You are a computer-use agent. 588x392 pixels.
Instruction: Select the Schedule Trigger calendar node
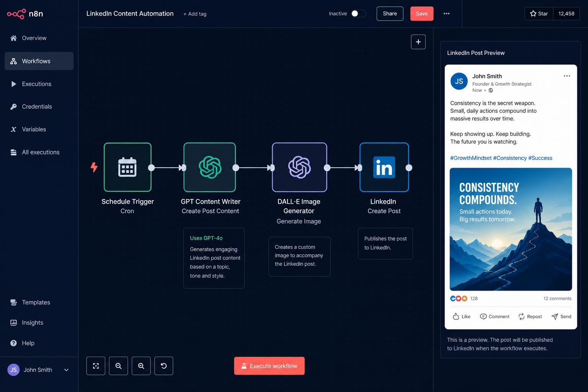127,167
